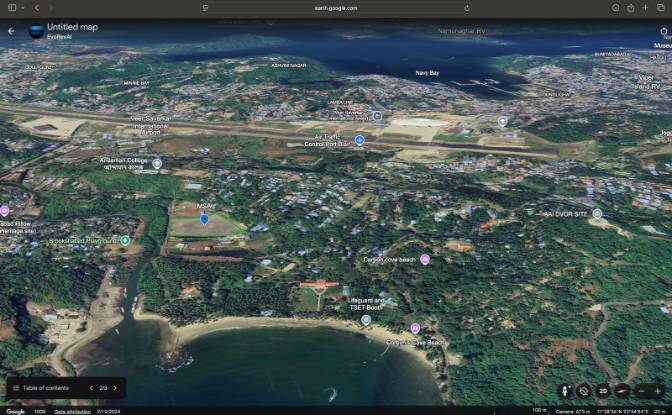Click the globe tilt view button

coord(622,391)
